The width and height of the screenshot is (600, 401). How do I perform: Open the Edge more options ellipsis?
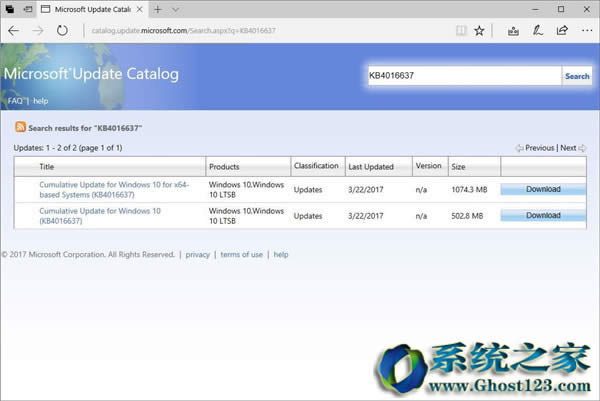click(x=588, y=30)
